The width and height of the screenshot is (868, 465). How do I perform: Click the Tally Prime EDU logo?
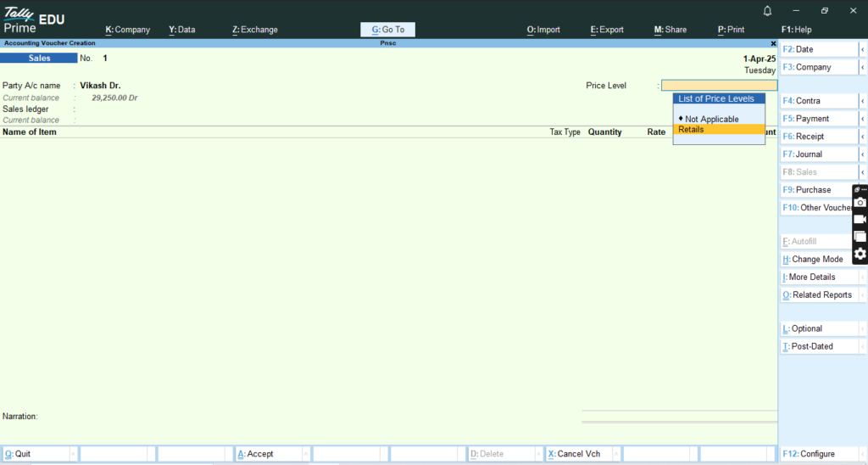tap(34, 20)
